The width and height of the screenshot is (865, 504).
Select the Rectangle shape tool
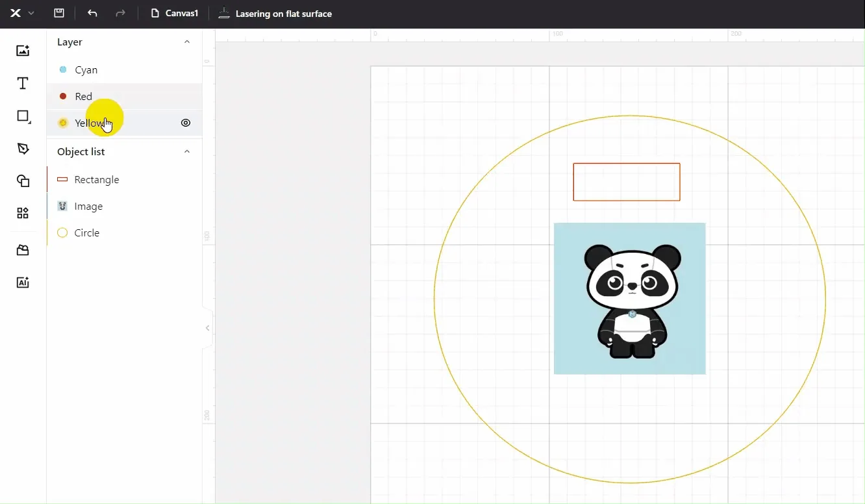pyautogui.click(x=23, y=116)
